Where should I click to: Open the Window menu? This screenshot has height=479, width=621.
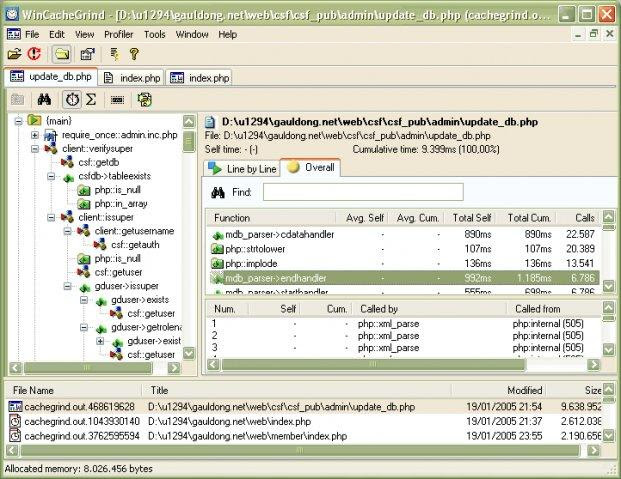point(192,34)
